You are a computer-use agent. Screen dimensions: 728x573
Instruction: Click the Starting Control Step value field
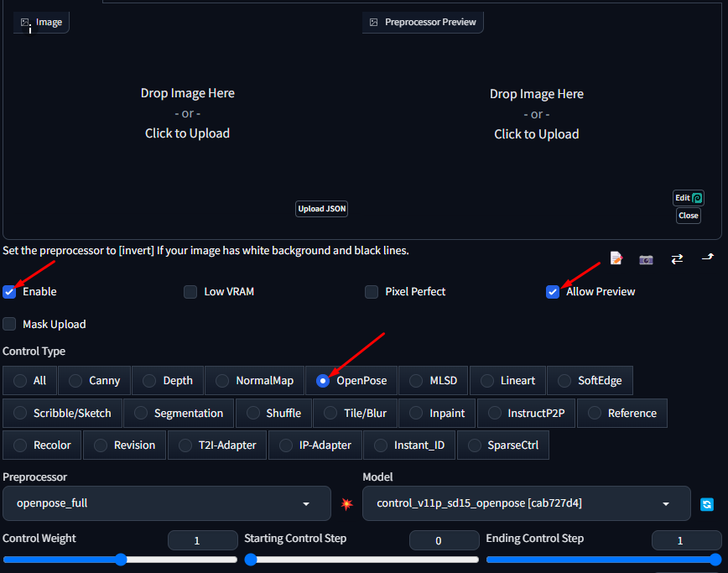pos(439,541)
